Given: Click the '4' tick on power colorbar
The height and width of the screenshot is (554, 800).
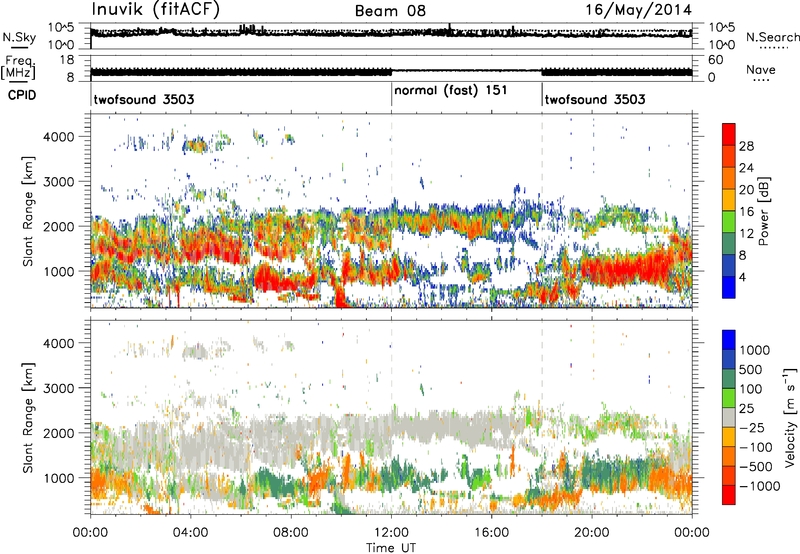Looking at the screenshot, I should pyautogui.click(x=742, y=278).
